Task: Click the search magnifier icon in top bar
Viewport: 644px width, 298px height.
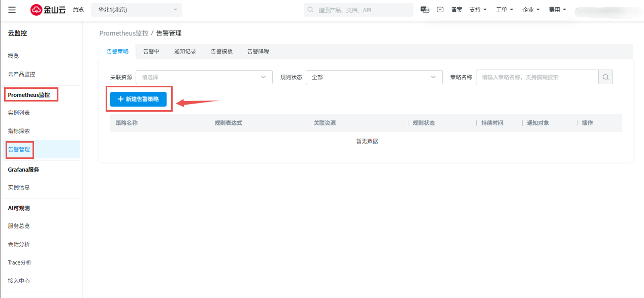Action: [x=310, y=10]
